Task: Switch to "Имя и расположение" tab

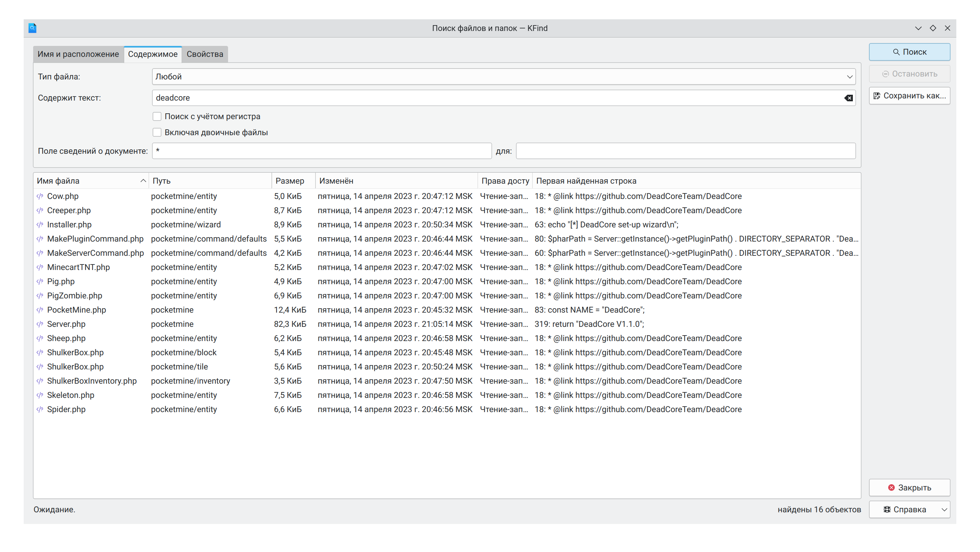Action: (x=78, y=54)
